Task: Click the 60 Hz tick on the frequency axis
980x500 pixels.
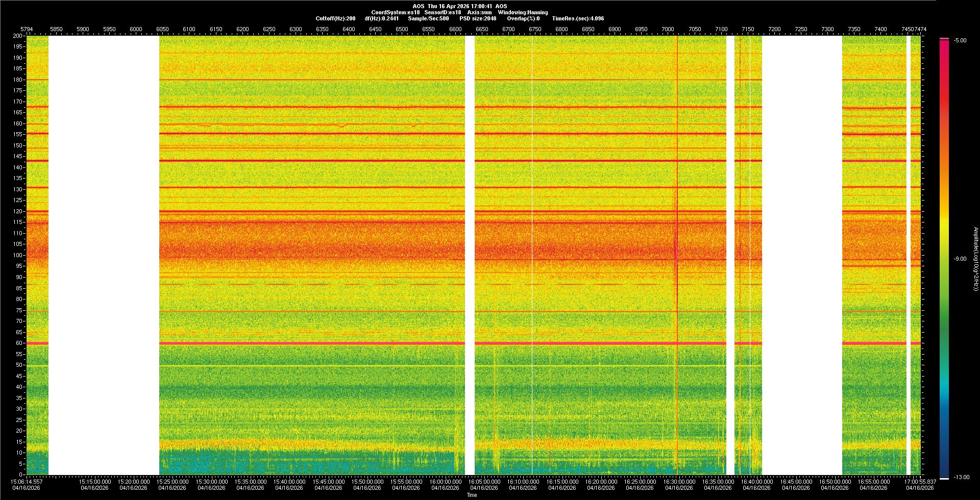Action: [x=18, y=343]
